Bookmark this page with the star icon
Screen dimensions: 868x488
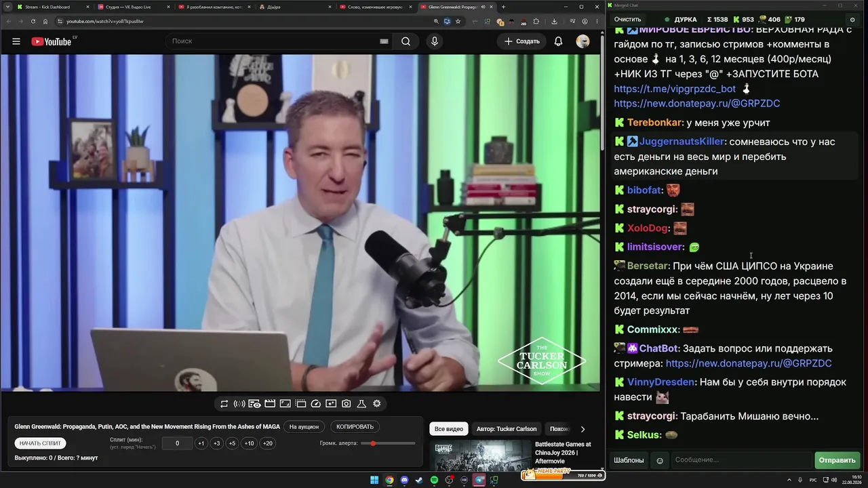point(458,21)
